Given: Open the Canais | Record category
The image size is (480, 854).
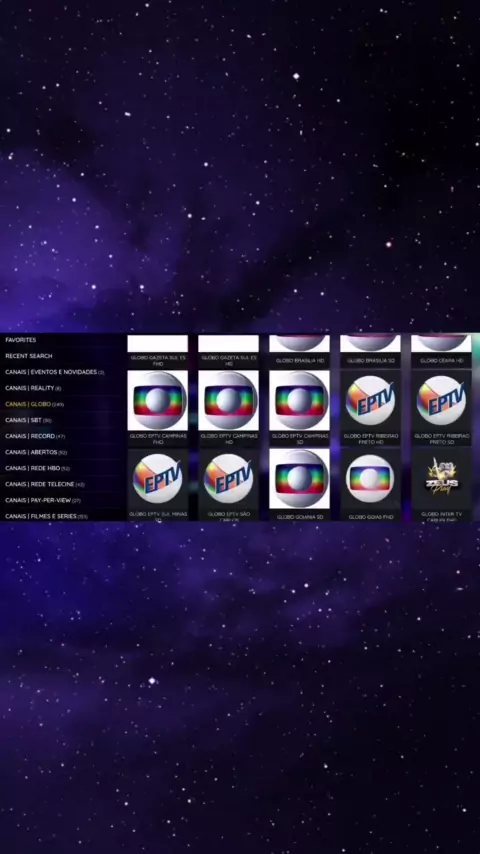Looking at the screenshot, I should [x=35, y=436].
